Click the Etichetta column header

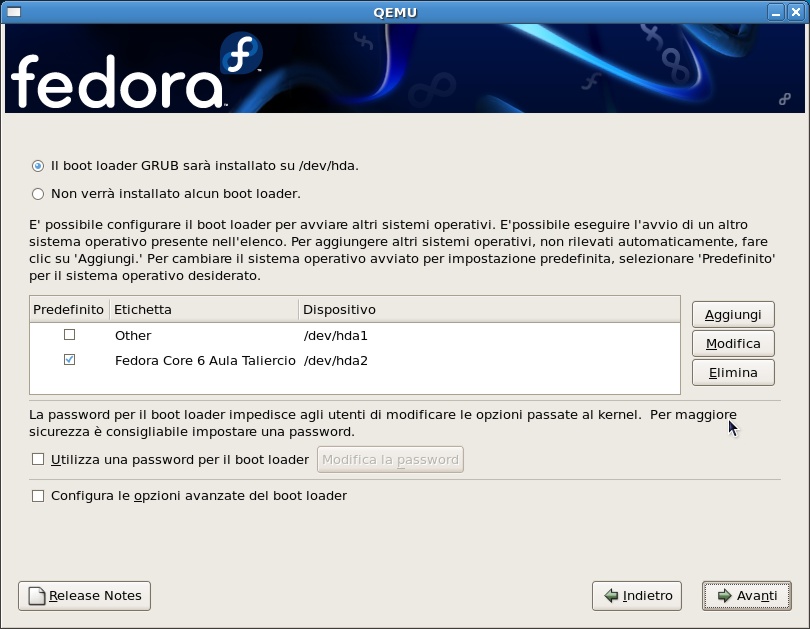pos(204,310)
